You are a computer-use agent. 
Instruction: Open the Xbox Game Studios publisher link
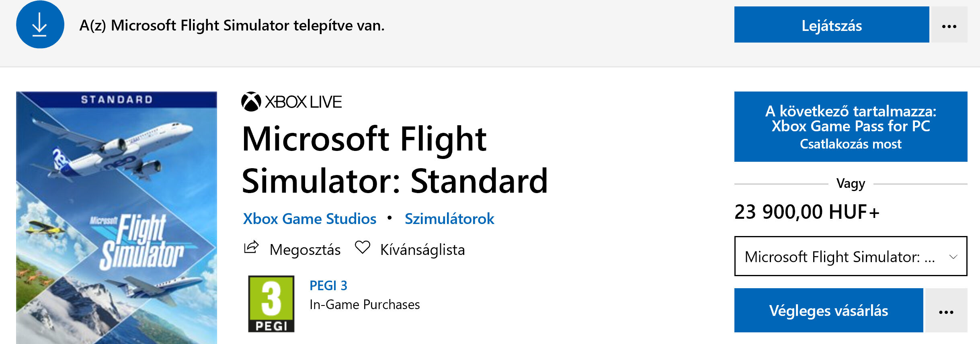tap(310, 219)
